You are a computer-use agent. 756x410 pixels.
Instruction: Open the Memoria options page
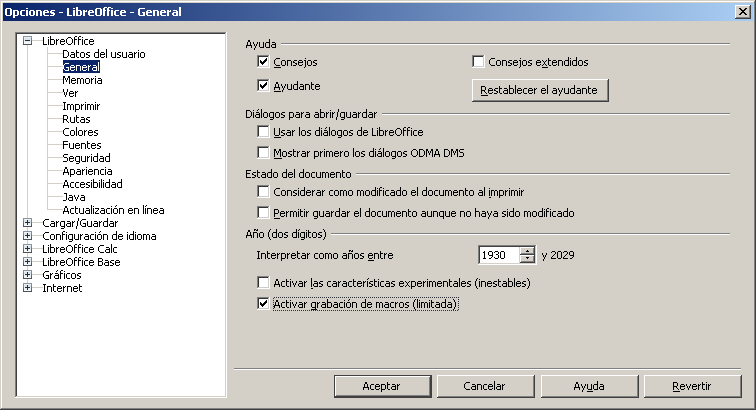(x=82, y=80)
